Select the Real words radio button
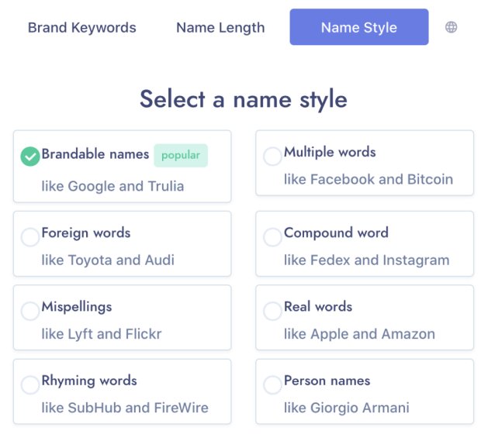Viewport: 481px width, 448px height. point(272,312)
